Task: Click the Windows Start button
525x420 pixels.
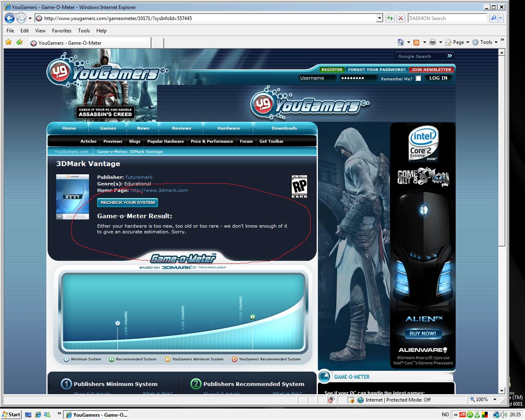Action: pyautogui.click(x=11, y=415)
